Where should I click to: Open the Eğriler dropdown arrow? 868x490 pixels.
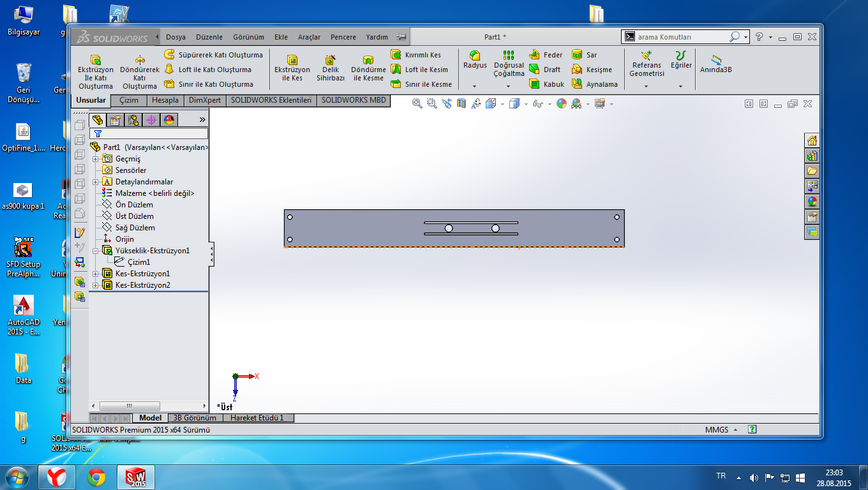tap(681, 86)
